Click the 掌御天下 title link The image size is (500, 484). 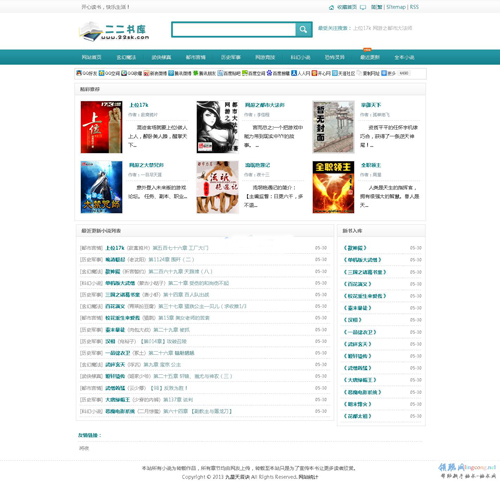click(x=371, y=105)
